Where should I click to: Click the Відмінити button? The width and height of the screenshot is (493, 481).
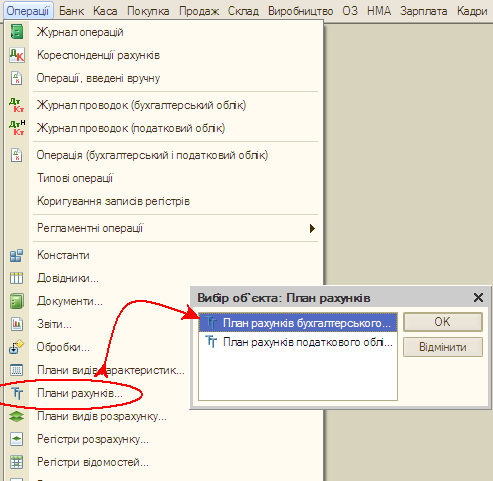coord(443,347)
